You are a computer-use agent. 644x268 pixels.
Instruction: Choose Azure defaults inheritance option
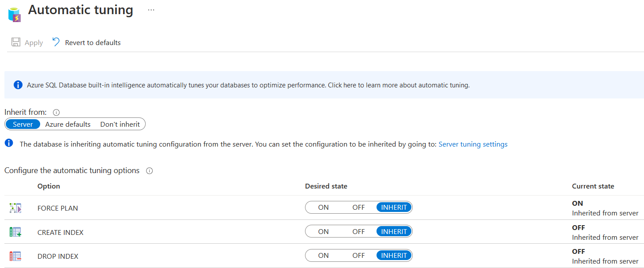pos(68,125)
